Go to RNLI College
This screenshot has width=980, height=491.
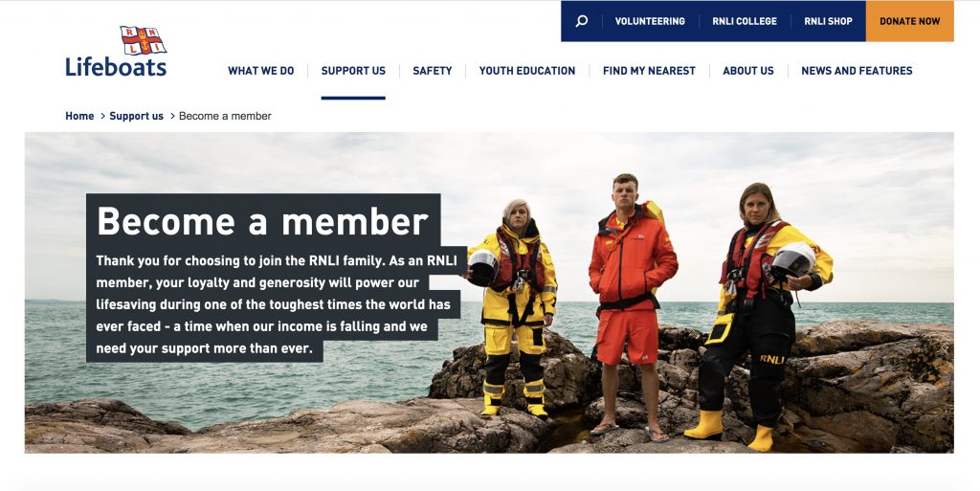coord(745,21)
